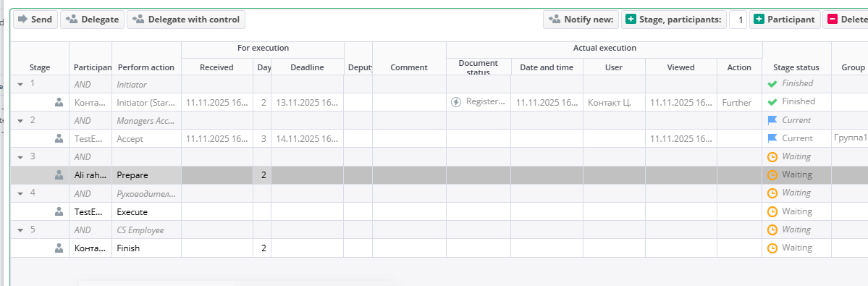Screen dimensions: 868x286
Task: Click the Document status column header
Action: pos(479,67)
